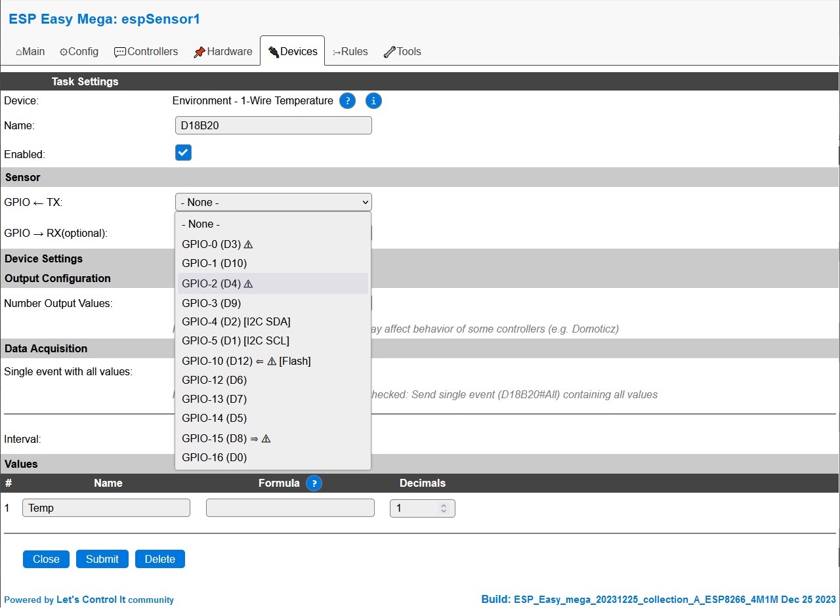Viewport: 840px width, 616px height.
Task: Select GPIO-10 (D12) Flash option
Action: (x=273, y=361)
